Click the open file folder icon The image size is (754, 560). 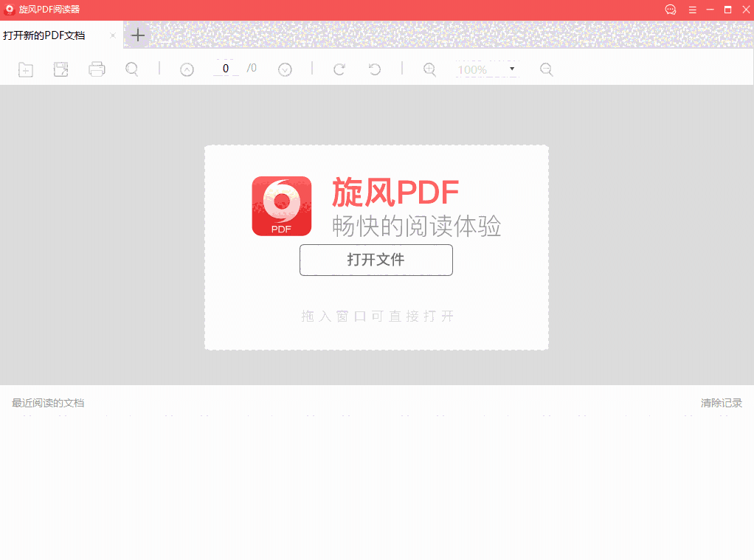[25, 69]
